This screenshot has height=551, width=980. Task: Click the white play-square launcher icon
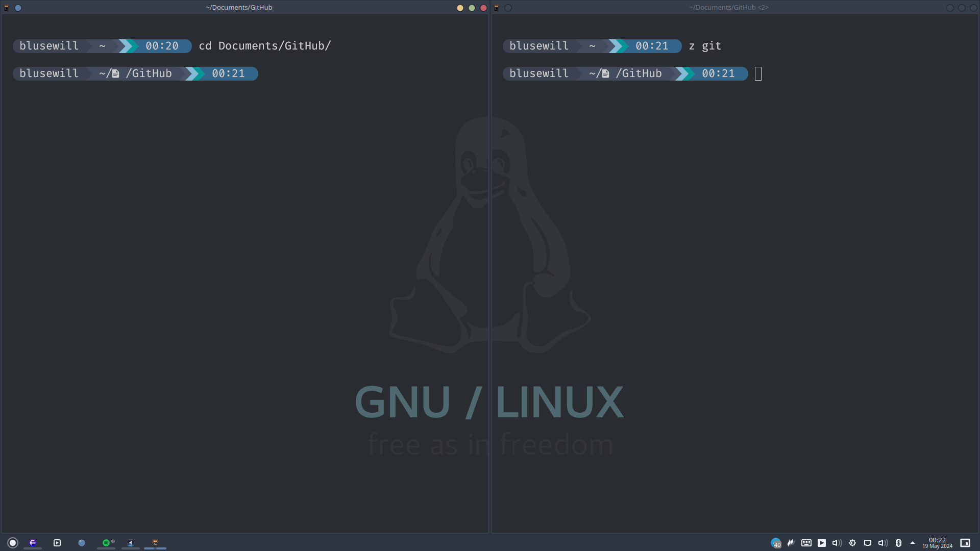(x=57, y=543)
